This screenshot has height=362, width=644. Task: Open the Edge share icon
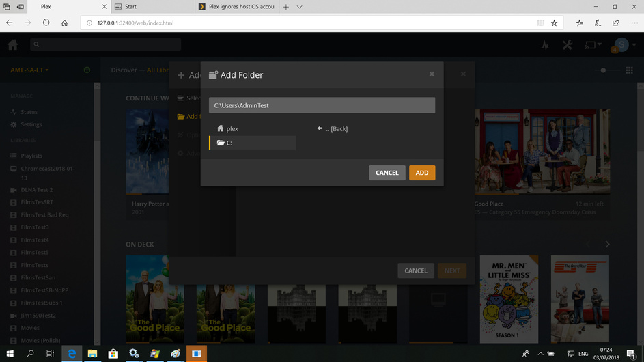(x=616, y=23)
